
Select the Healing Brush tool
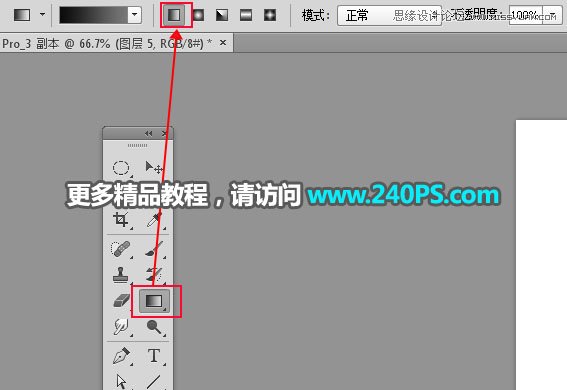[x=121, y=249]
